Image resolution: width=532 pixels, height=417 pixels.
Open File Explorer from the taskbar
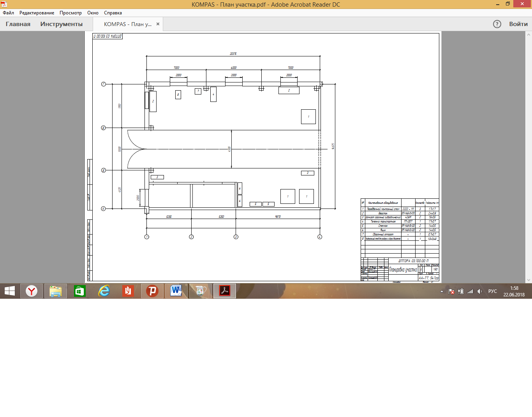click(56, 291)
